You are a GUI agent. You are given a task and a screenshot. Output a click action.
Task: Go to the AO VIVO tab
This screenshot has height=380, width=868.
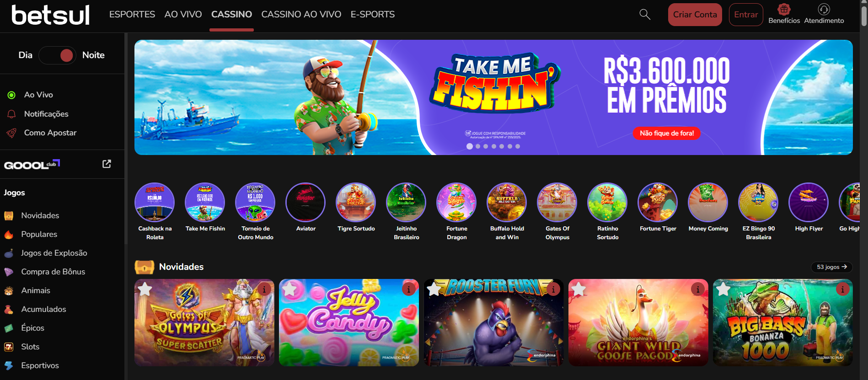(x=183, y=14)
